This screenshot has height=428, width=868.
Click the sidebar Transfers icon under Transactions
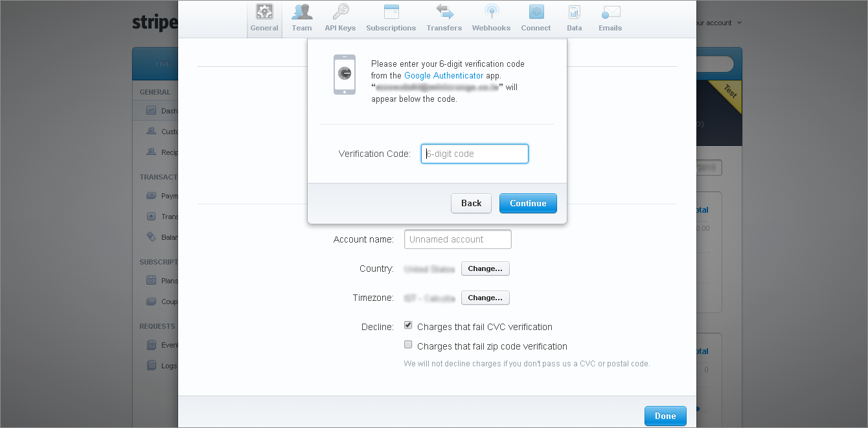pos(151,216)
